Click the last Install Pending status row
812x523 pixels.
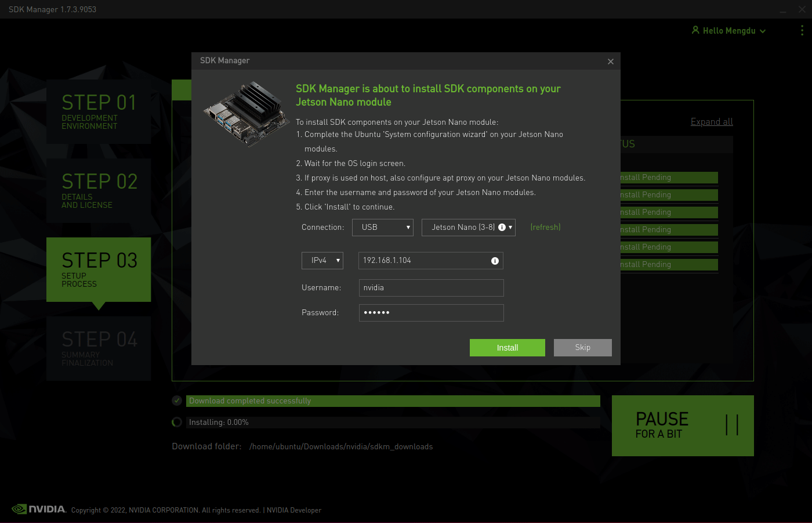coord(669,265)
